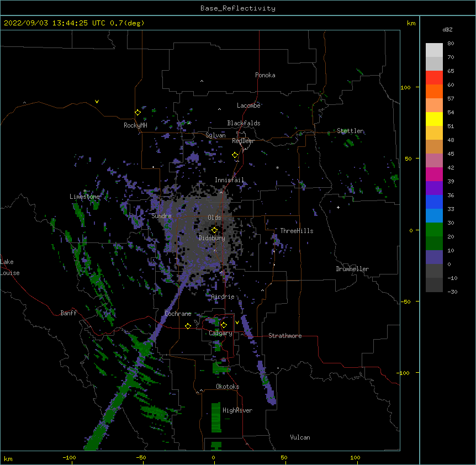Screen dimensions: 476x465
Task: Click the Calgary city label
Action: click(220, 333)
